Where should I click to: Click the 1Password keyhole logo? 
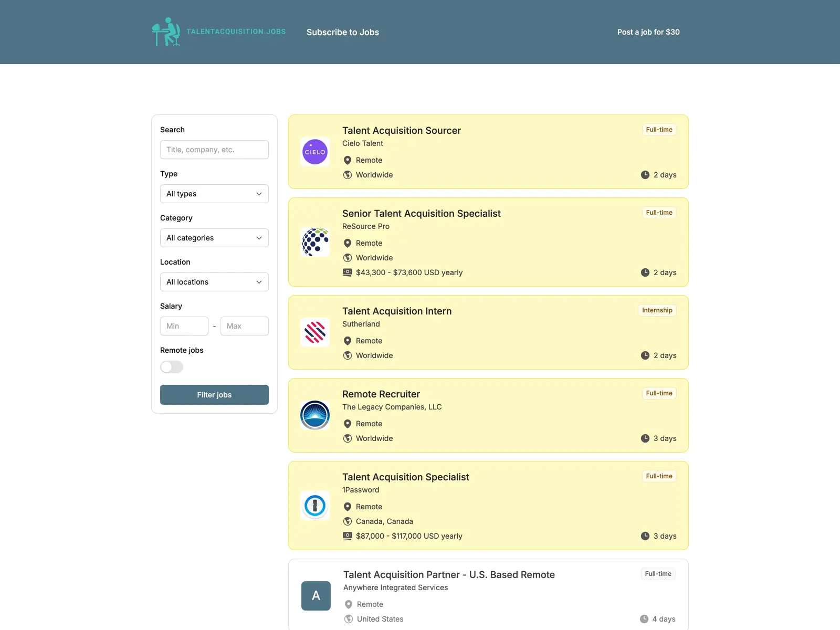click(x=315, y=506)
